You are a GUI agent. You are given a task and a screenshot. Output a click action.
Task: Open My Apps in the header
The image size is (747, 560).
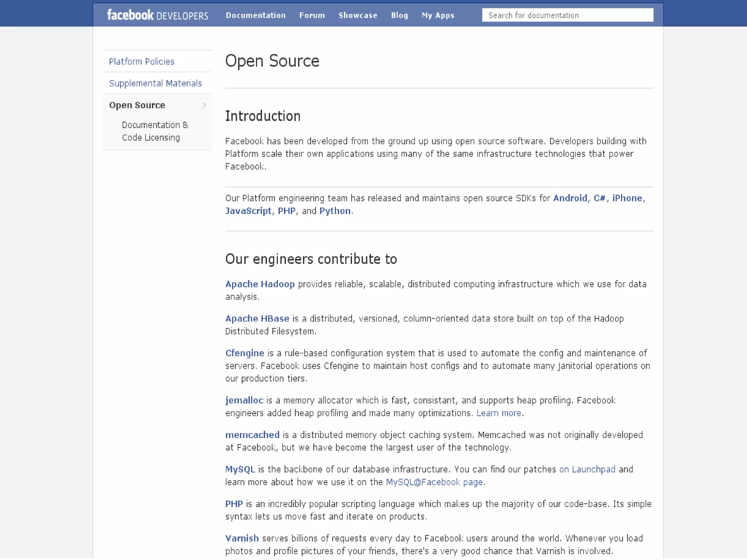438,15
